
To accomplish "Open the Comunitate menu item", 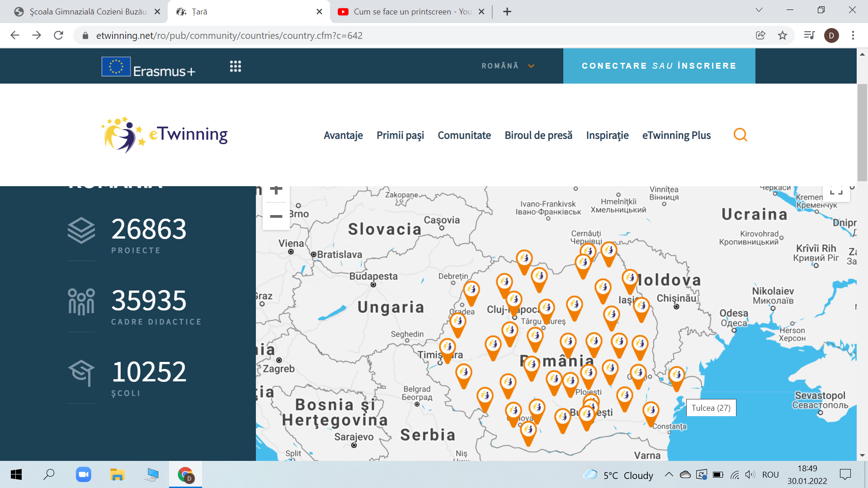I will pyautogui.click(x=464, y=135).
